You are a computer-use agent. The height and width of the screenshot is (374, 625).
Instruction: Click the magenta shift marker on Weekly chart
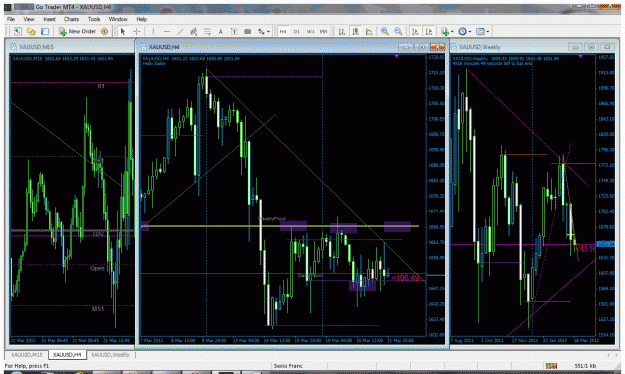pos(580,57)
